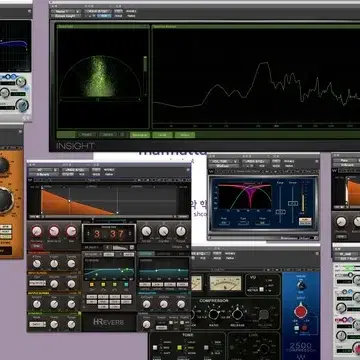The width and height of the screenshot is (360, 360).
Task: Click the Release knob in the 2500 Compressor
Action: [x=237, y=314]
